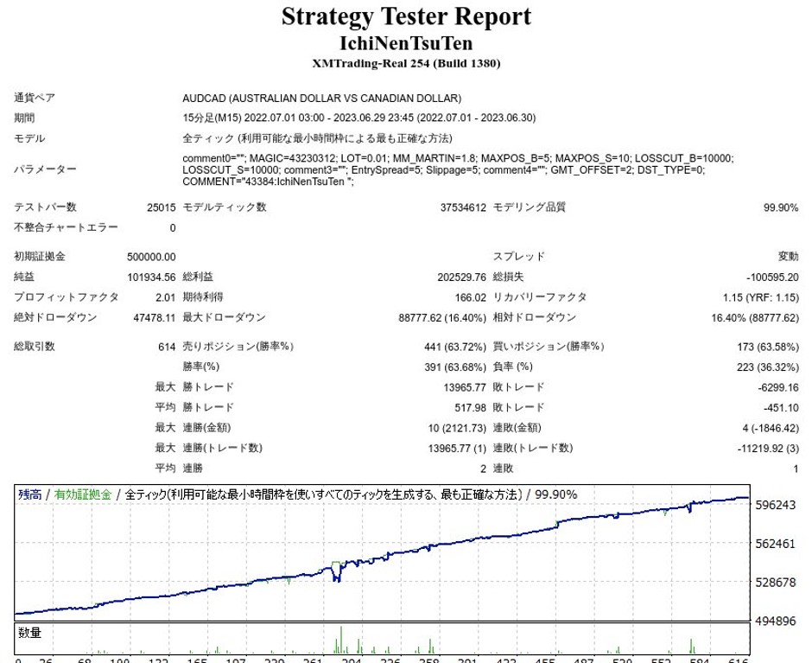This screenshot has height=663, width=812.
Task: Click maximal consecutive profit 13965.77 (1)
Action: pos(457,448)
